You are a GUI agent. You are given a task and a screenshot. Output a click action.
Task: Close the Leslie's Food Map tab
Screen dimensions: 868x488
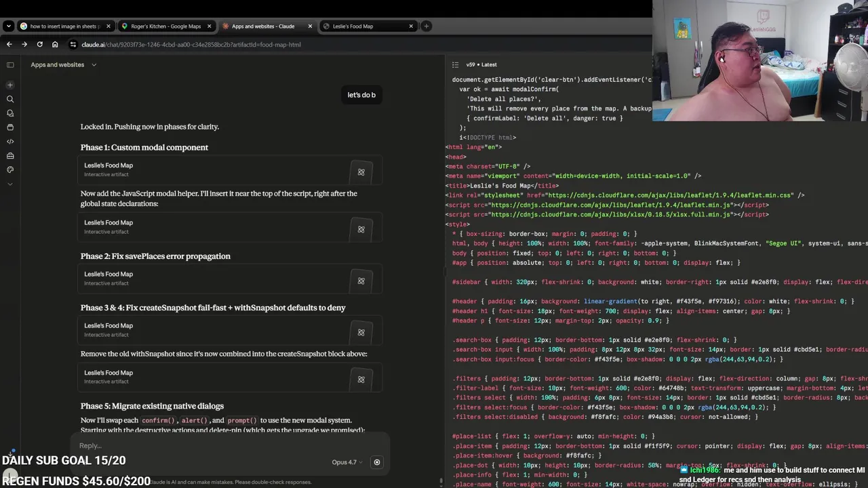click(411, 26)
